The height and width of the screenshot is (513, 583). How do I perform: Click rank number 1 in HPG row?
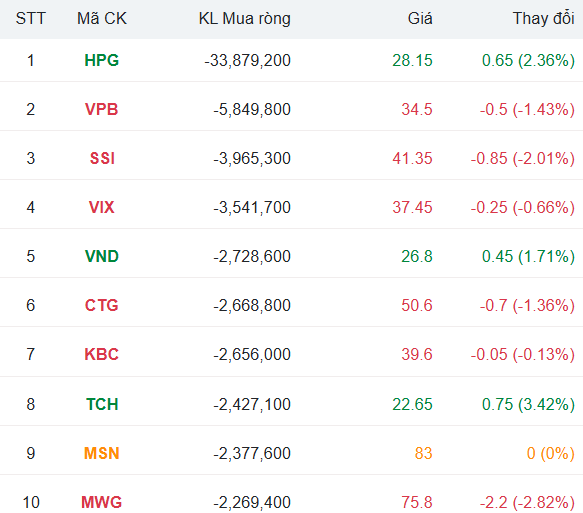30,60
